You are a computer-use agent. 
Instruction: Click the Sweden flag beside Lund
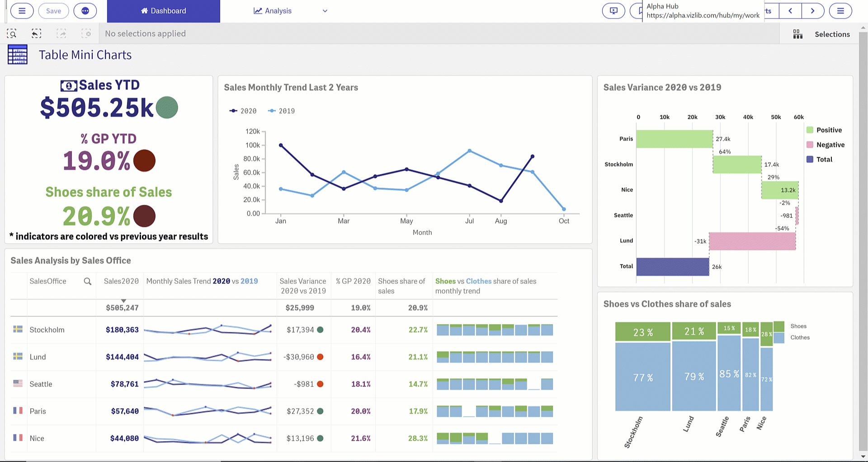[18, 356]
